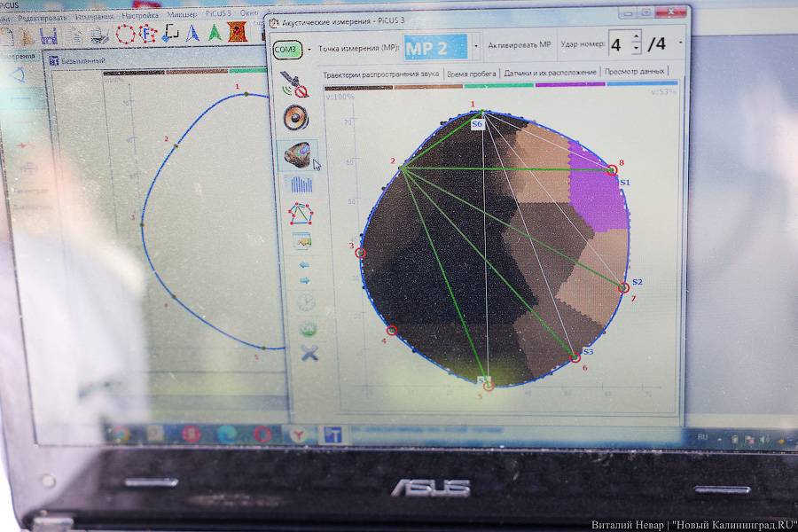The image size is (798, 532).
Task: Switch to the Время пробега tab
Action: [x=472, y=73]
